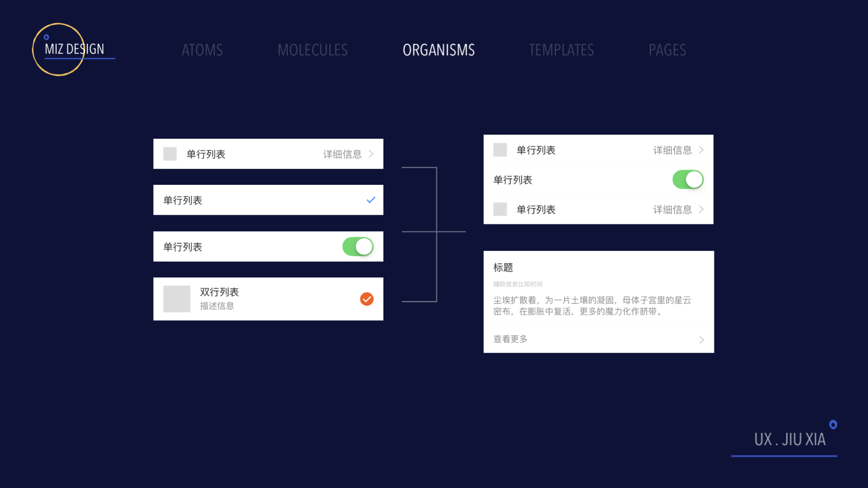Switch to the ATOMS tab
The height and width of the screenshot is (488, 868).
click(202, 50)
